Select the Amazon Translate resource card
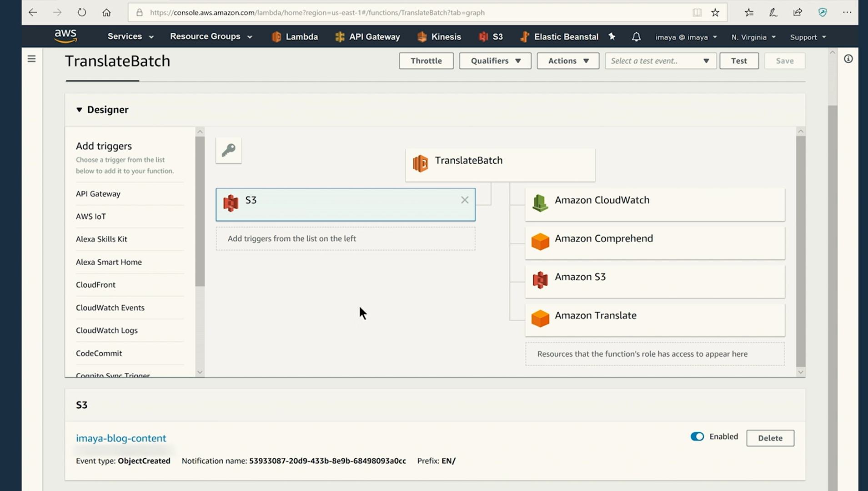Screen dimensions: 868x491 [x=655, y=320]
